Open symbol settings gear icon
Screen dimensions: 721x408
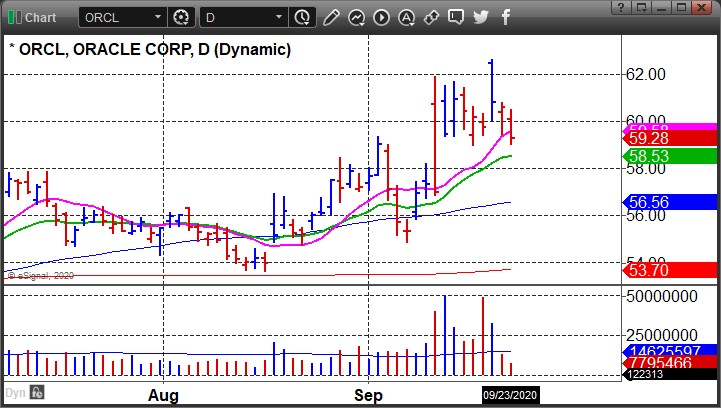(x=181, y=17)
